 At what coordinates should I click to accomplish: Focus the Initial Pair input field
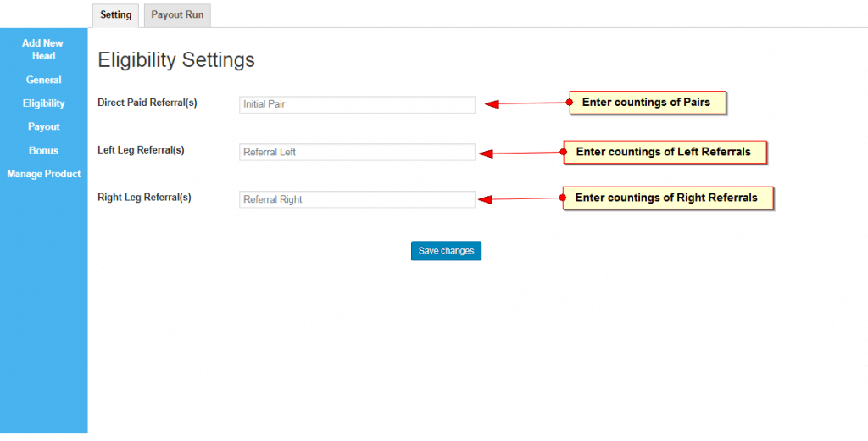pos(357,104)
